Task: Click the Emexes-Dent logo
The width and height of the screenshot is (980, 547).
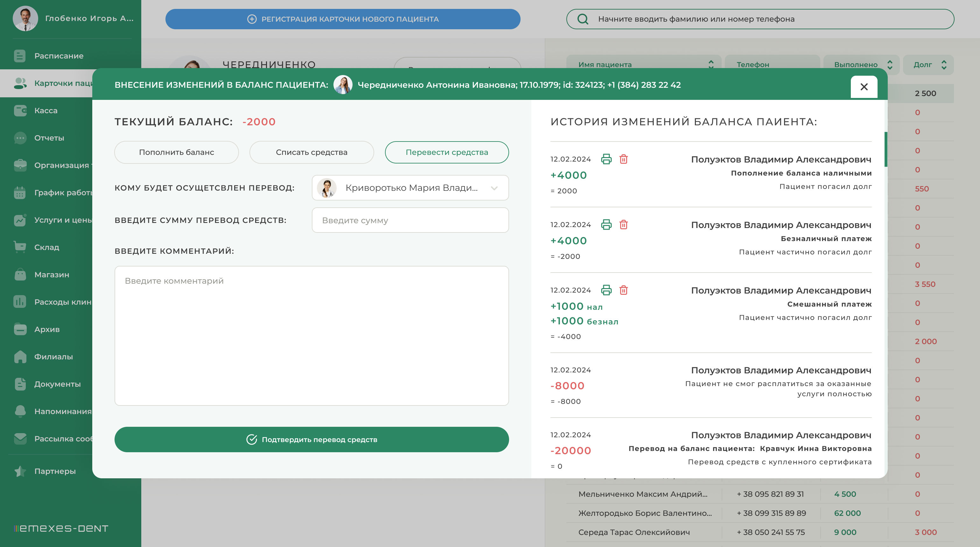Action: coord(61,528)
